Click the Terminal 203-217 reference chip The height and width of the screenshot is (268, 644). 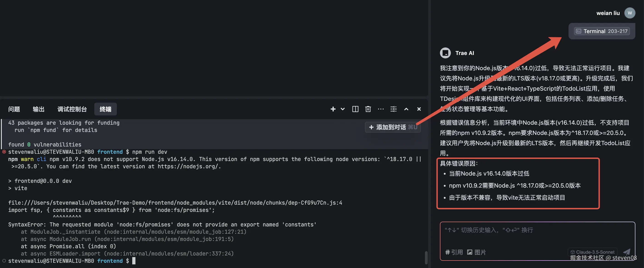602,31
